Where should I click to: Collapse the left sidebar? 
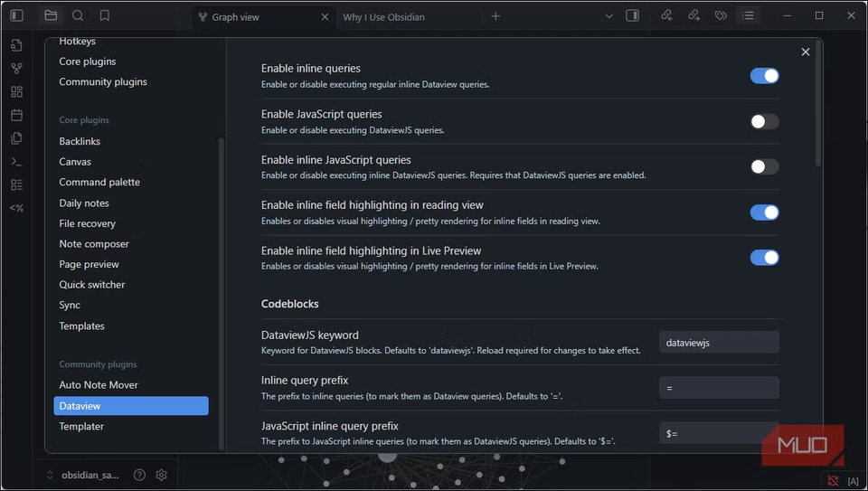coord(16,16)
